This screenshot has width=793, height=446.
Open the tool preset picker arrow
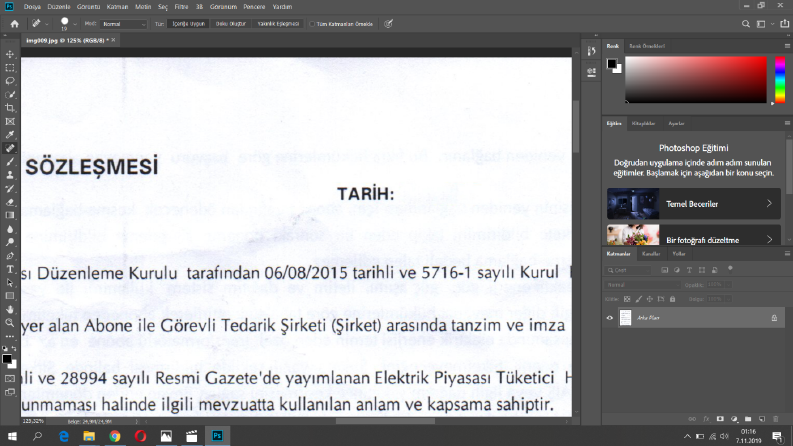47,24
